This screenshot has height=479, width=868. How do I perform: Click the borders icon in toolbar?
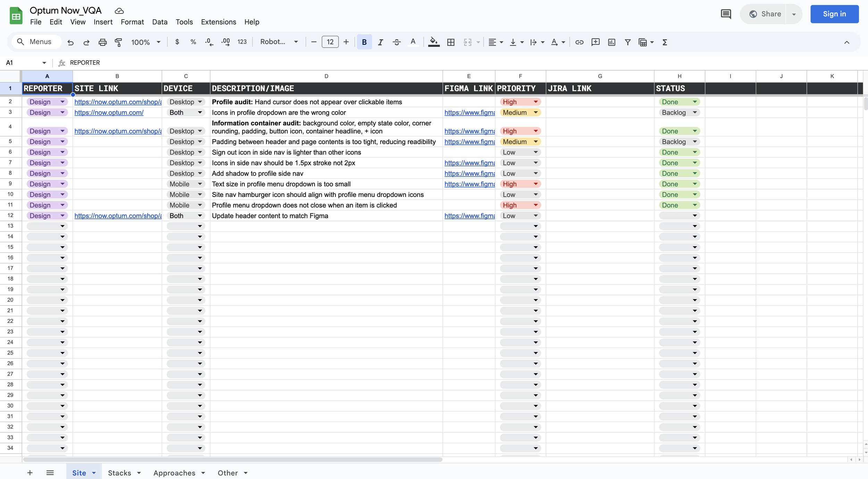[451, 42]
